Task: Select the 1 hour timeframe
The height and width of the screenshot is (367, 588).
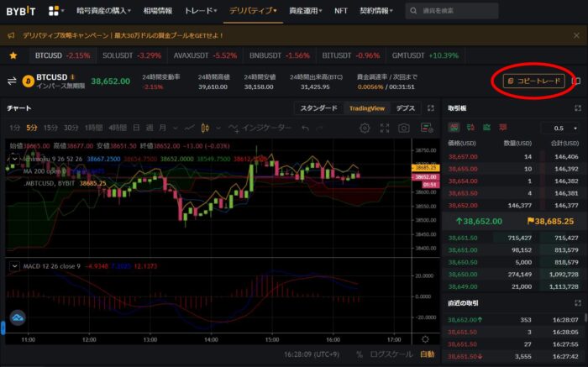Action: 93,128
